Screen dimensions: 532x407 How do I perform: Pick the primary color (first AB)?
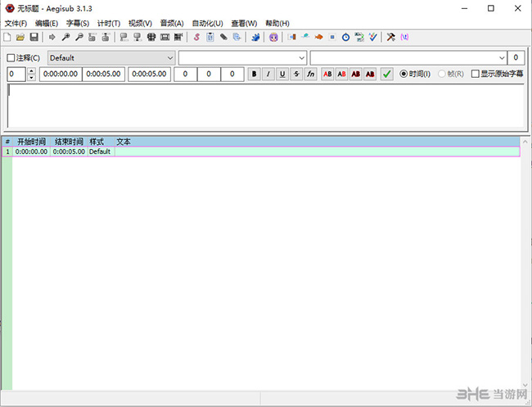[x=327, y=74]
